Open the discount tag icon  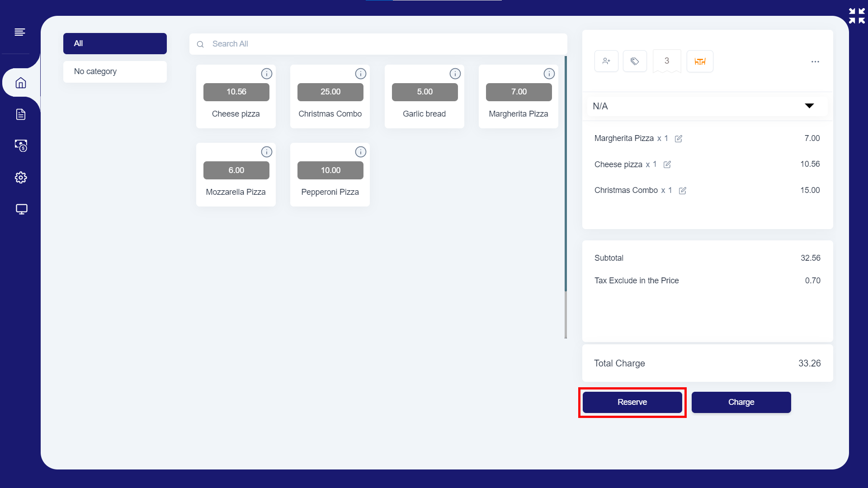[x=635, y=61]
